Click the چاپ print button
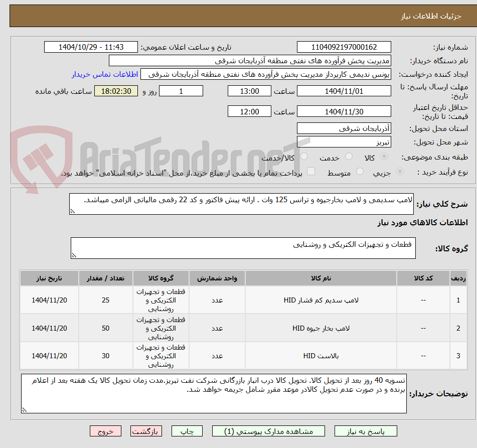The width and height of the screenshot is (477, 448). click(187, 431)
